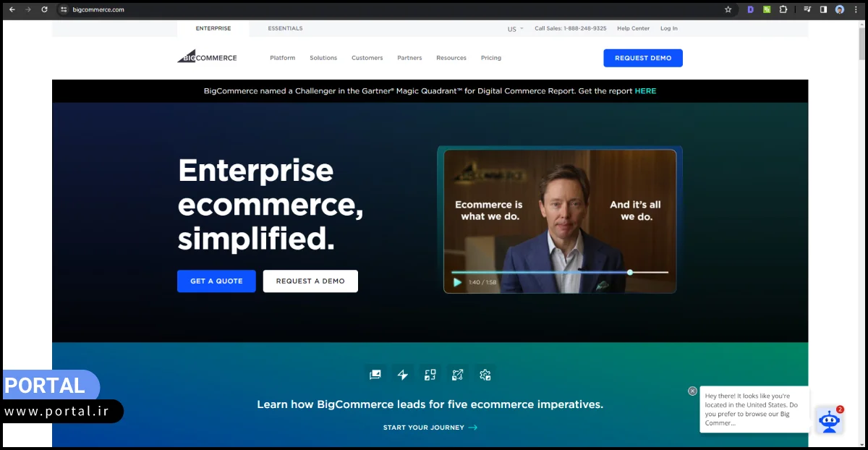Open Chrome's three-dot menu
The width and height of the screenshot is (868, 450).
[856, 9]
